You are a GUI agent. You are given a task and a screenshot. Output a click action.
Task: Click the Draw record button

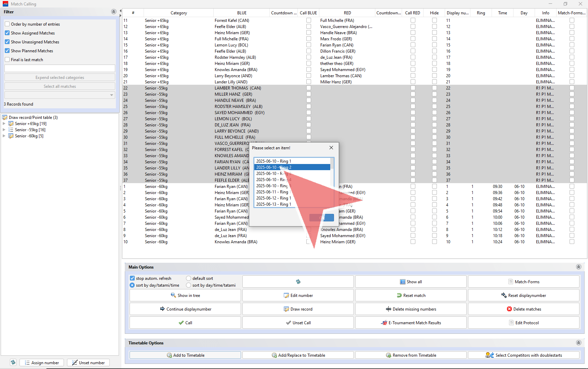pos(298,309)
